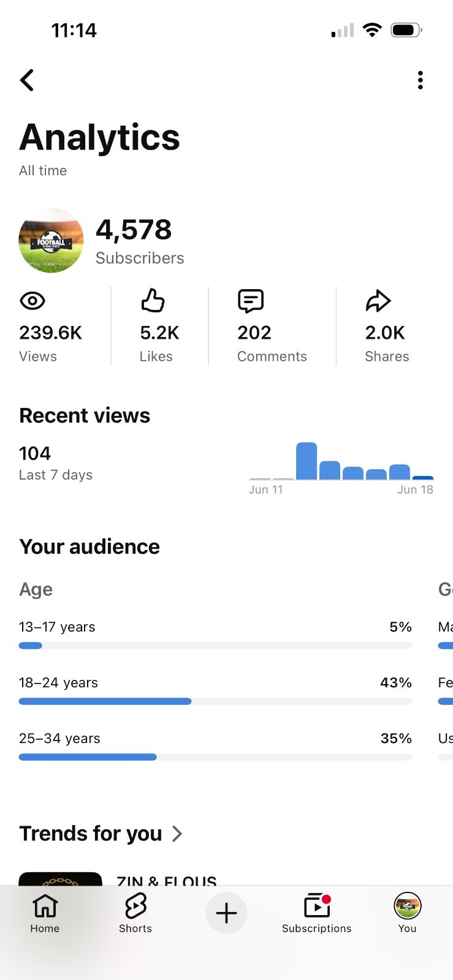Click the Shares arrow icon

point(378,301)
